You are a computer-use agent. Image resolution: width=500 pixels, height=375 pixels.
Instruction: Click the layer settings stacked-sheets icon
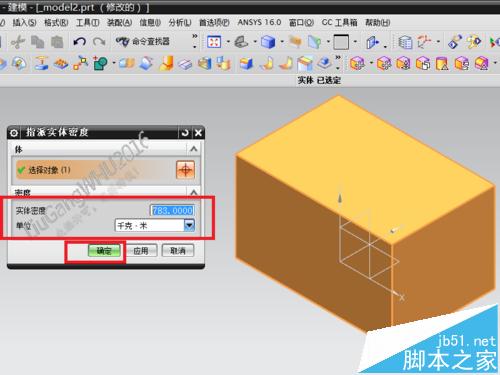pos(405,42)
